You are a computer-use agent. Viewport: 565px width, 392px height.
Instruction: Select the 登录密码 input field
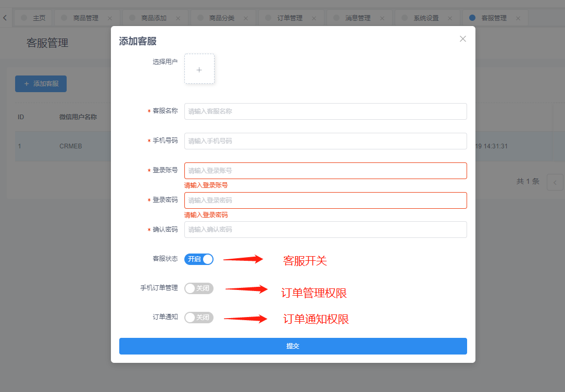(x=325, y=200)
